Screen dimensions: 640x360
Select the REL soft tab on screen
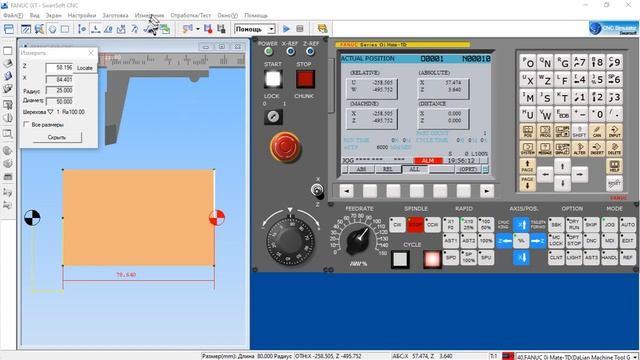point(388,169)
